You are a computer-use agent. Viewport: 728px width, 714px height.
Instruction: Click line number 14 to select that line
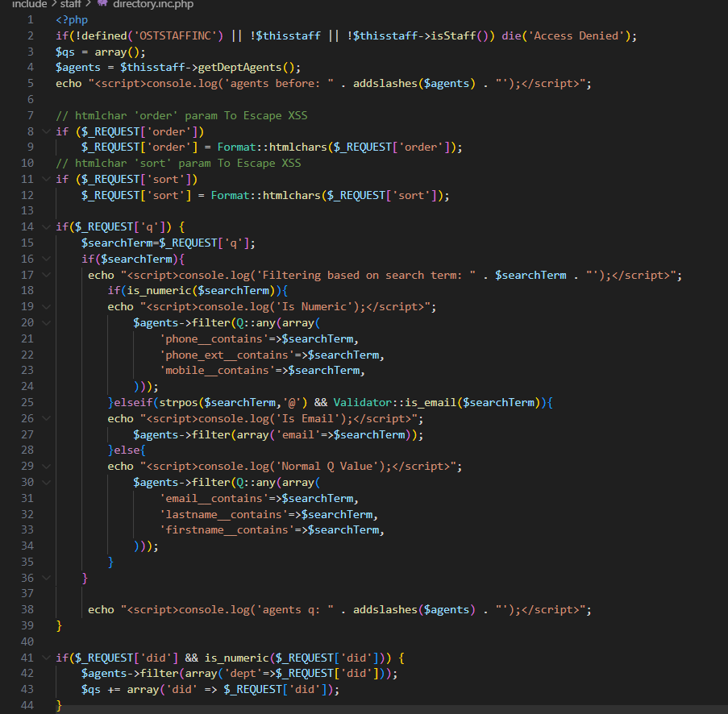(28, 226)
